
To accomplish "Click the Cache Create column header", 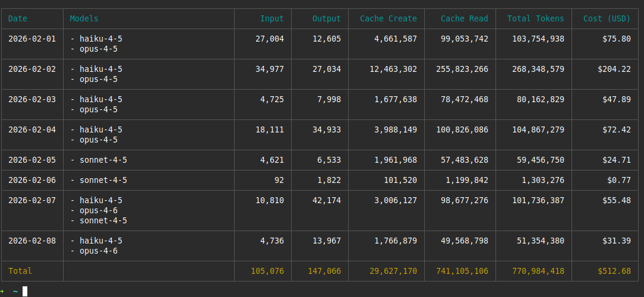I will tap(389, 18).
